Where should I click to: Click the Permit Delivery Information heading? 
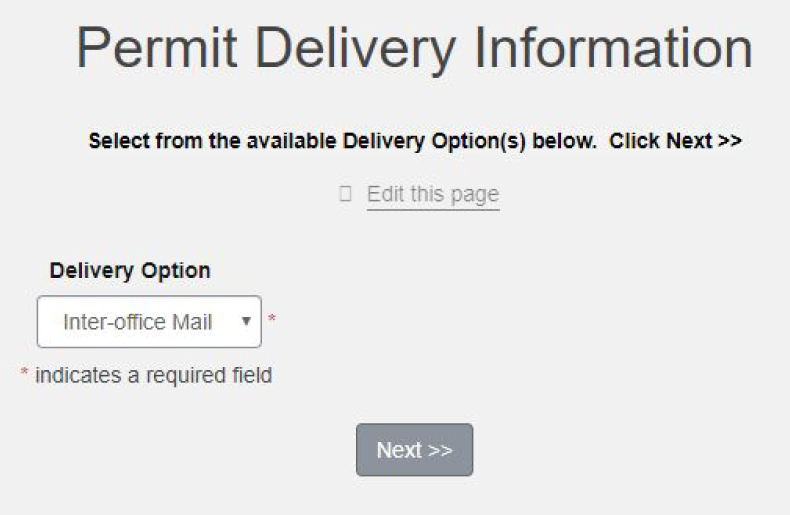(x=414, y=48)
